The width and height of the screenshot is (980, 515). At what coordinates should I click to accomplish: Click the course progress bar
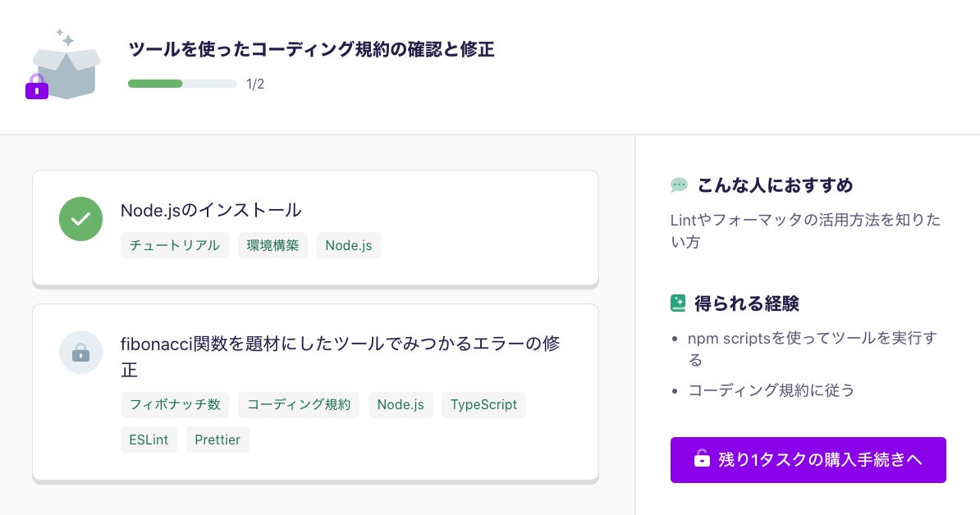(x=182, y=84)
